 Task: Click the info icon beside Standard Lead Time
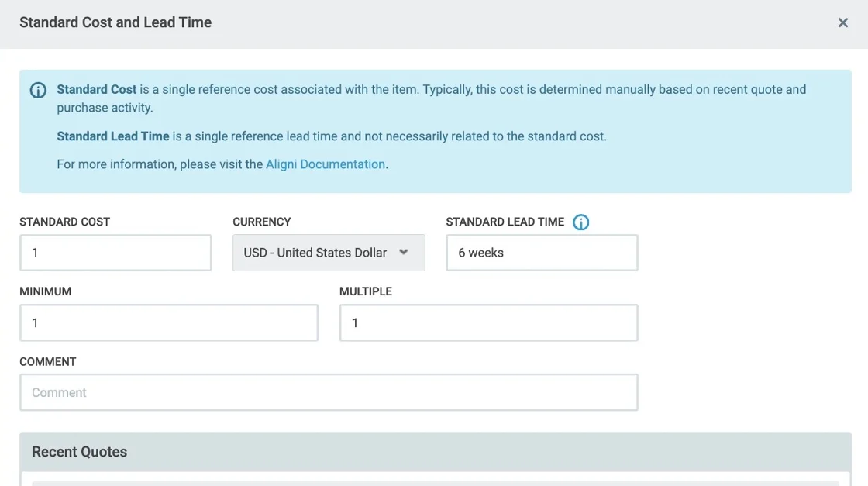tap(580, 222)
